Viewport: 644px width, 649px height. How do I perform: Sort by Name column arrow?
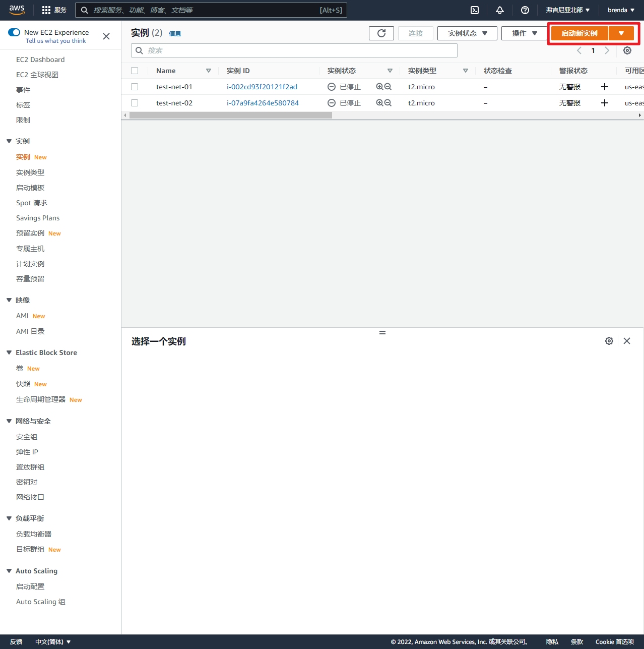(x=209, y=71)
